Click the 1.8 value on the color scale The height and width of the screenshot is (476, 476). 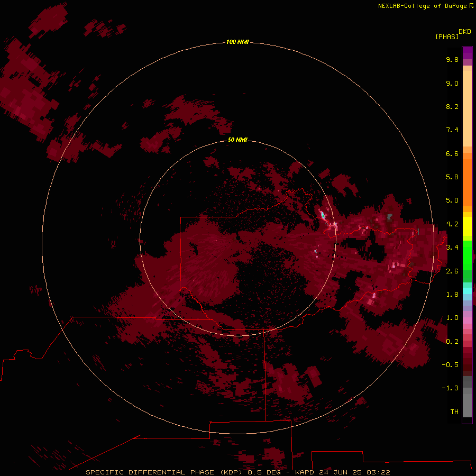pyautogui.click(x=452, y=295)
